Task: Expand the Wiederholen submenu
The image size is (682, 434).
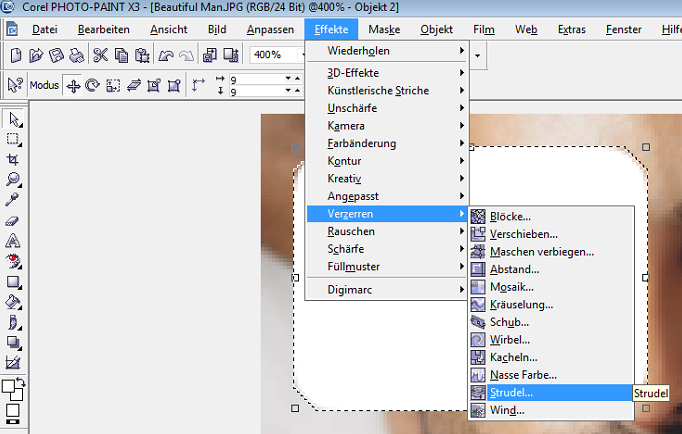Action: [x=387, y=51]
